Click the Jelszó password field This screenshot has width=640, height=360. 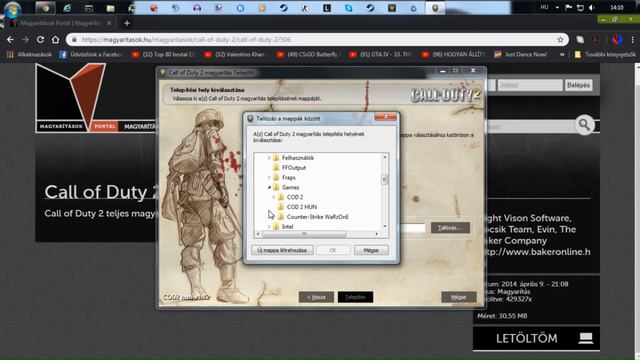(x=529, y=85)
